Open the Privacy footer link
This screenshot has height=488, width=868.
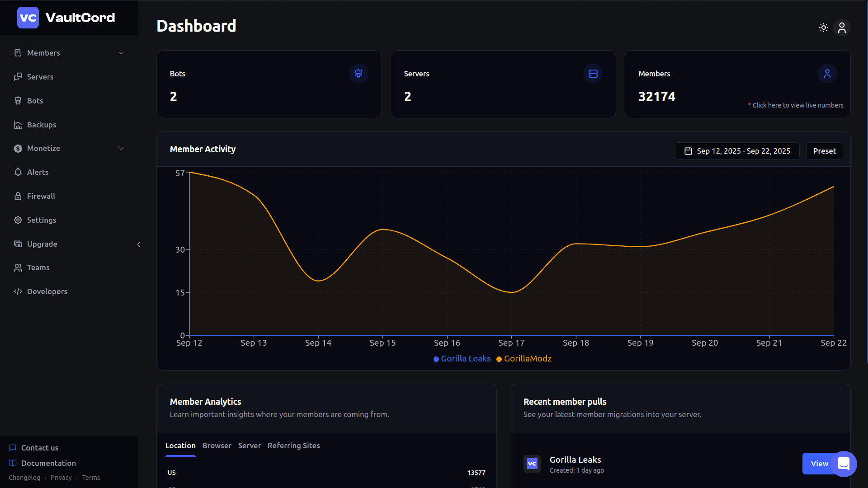[61, 478]
